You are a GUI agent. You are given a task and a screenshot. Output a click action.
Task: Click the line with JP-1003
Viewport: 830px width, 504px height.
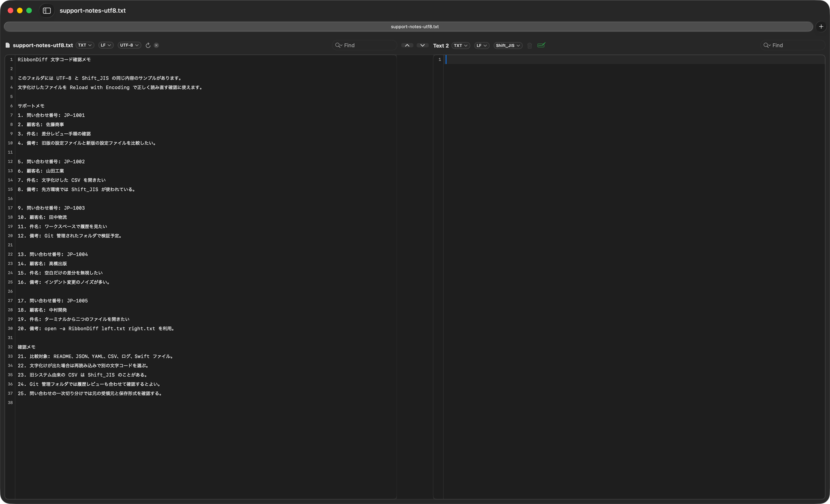tap(51, 208)
